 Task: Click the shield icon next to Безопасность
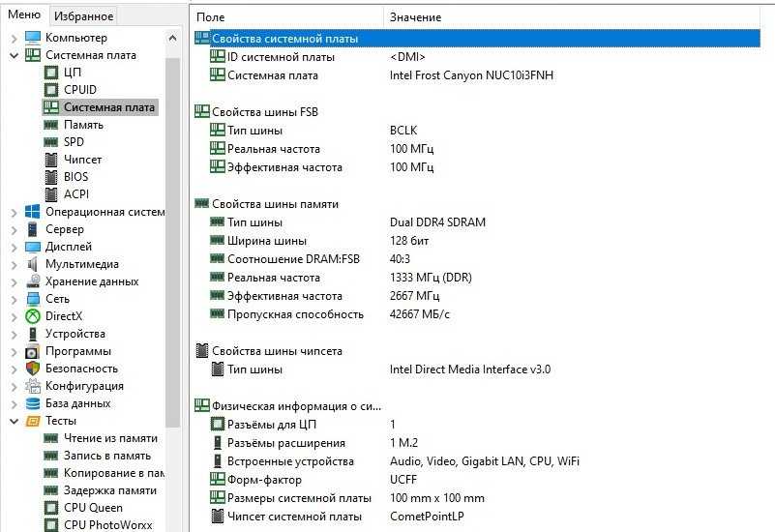coord(33,369)
